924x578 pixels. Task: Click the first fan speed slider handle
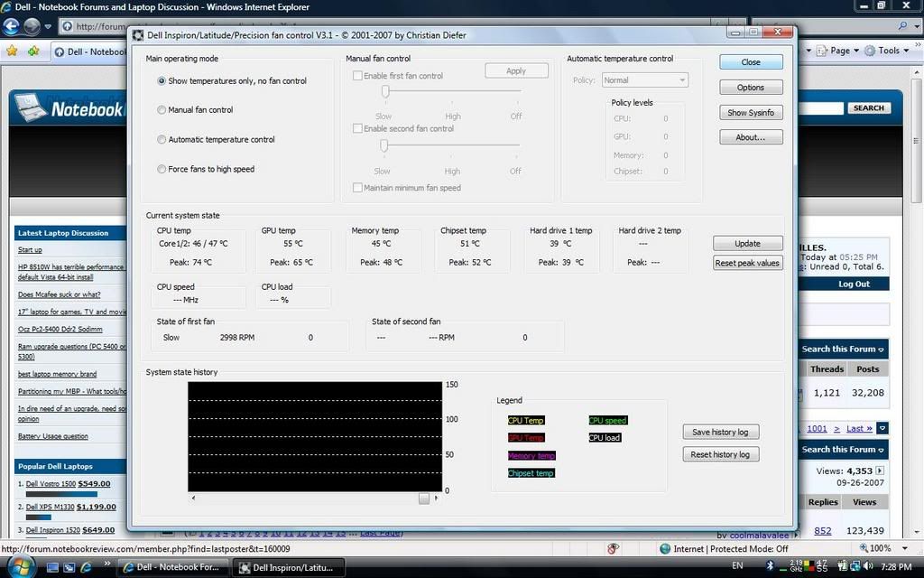[x=385, y=91]
